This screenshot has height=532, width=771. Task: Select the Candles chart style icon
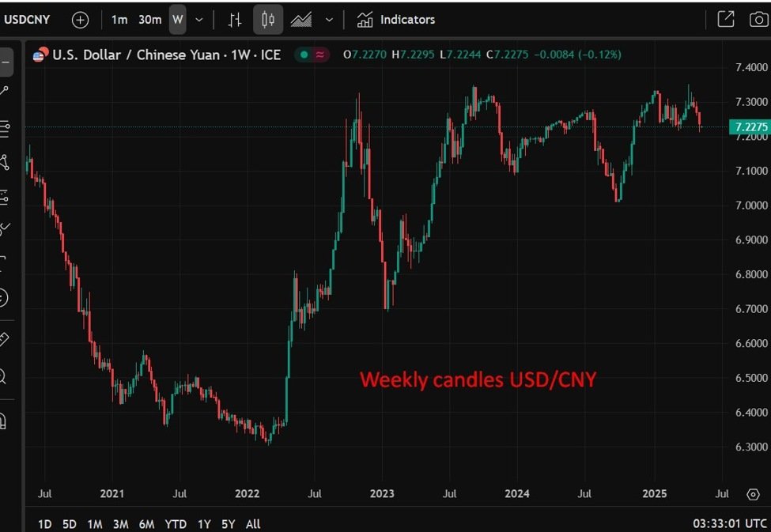(268, 20)
